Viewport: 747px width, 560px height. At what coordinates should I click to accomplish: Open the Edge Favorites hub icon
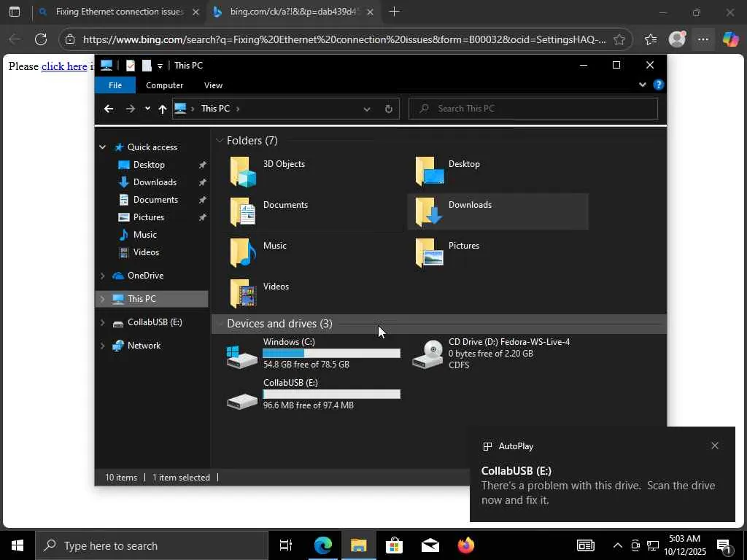651,39
